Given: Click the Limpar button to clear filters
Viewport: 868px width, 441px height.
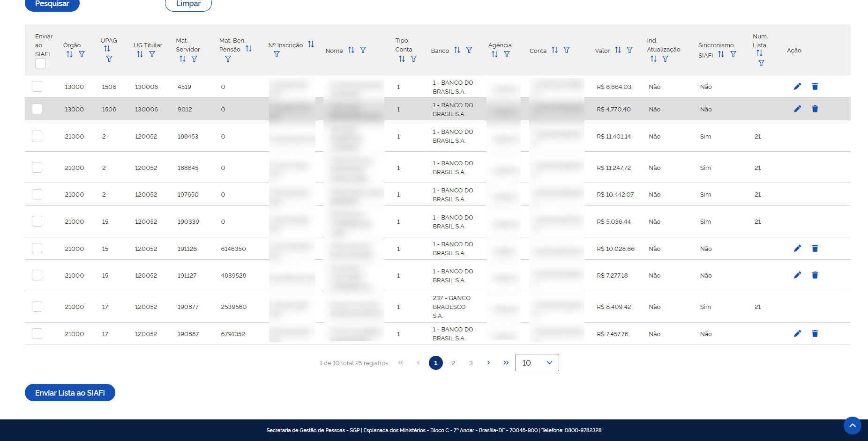Looking at the screenshot, I should [x=188, y=3].
